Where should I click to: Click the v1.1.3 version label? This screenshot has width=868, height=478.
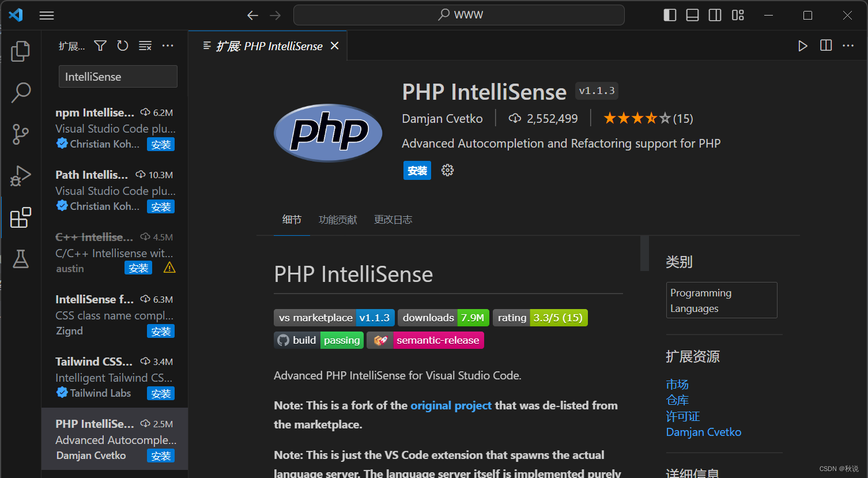[597, 91]
